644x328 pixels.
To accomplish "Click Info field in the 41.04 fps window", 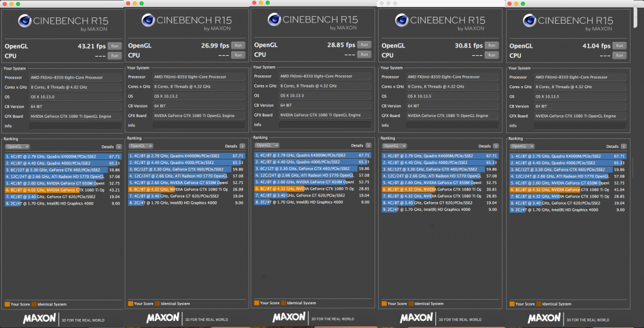I will [x=580, y=125].
